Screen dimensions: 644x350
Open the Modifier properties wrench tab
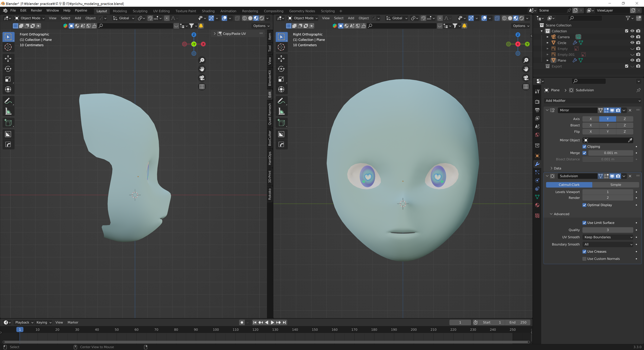pos(537,164)
